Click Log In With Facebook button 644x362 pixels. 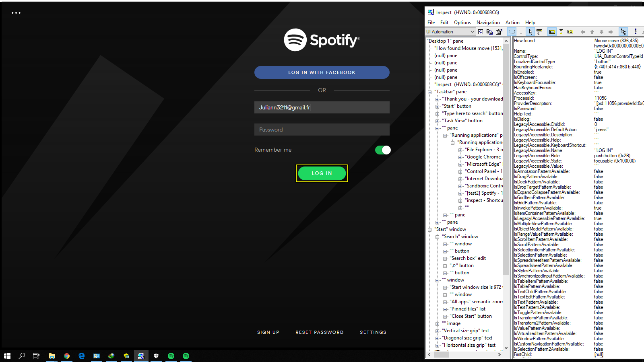click(322, 72)
